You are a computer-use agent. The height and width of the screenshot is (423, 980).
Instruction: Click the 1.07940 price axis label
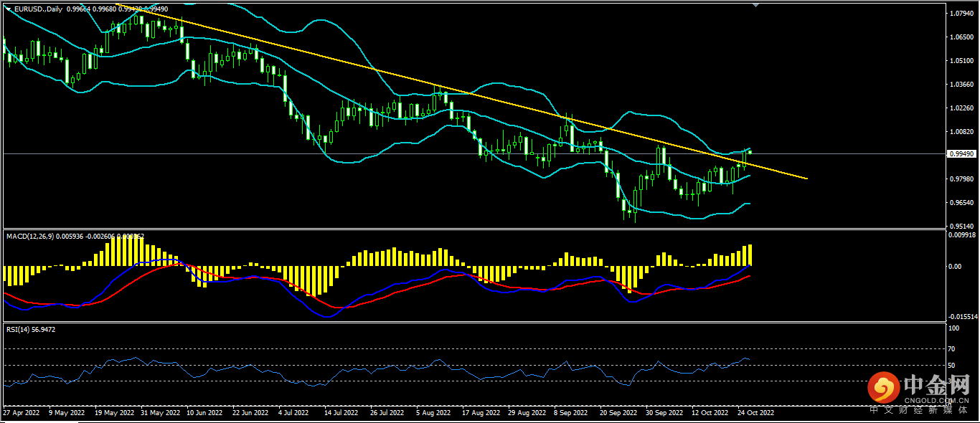(960, 14)
